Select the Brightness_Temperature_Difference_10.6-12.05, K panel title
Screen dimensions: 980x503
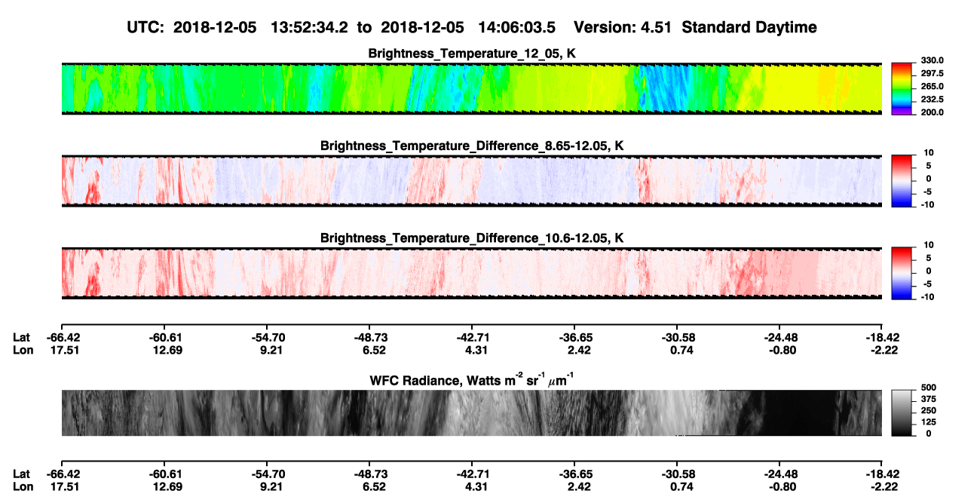472,238
